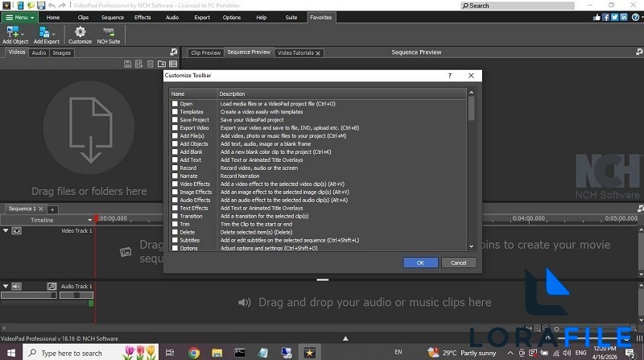This screenshot has width=644, height=360.
Task: Click the save project icon in title bar
Action: click(41, 6)
